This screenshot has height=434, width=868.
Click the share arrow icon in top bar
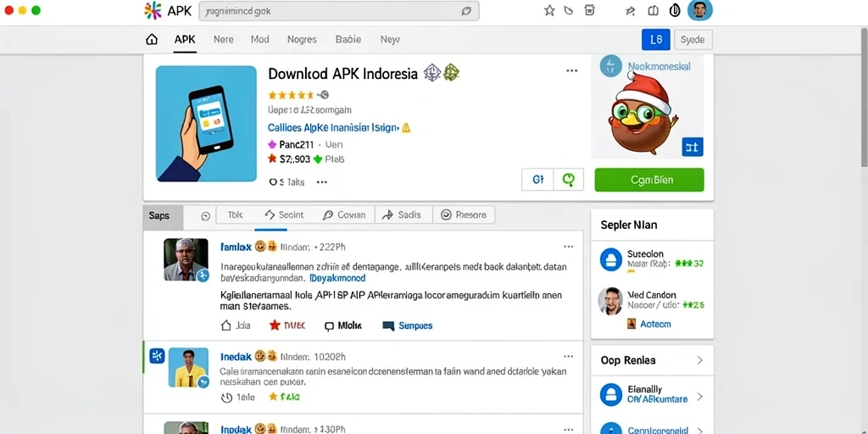pos(630,10)
